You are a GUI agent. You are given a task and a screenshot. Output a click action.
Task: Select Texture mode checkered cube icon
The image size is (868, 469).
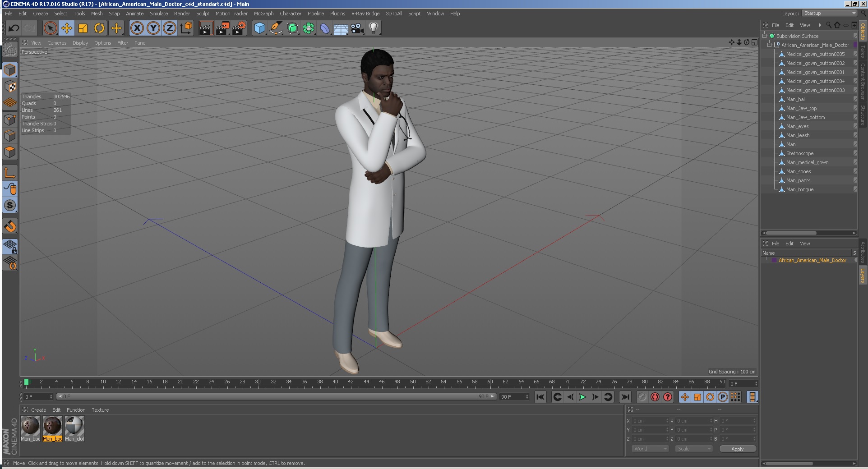10,86
